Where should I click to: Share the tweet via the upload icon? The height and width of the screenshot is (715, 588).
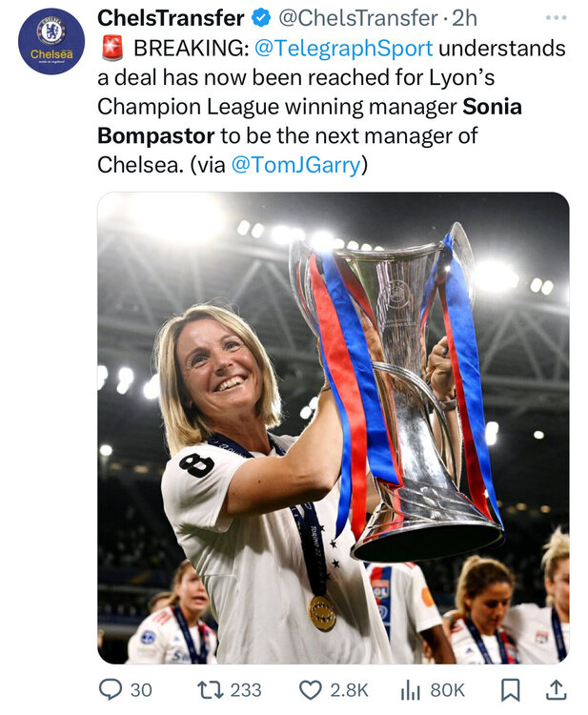(x=557, y=689)
